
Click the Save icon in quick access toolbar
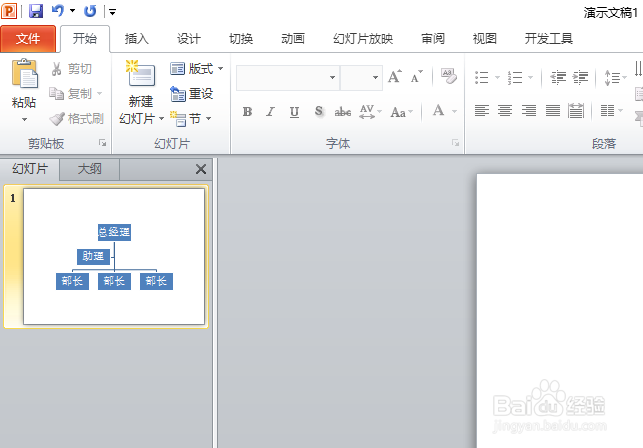tap(36, 11)
